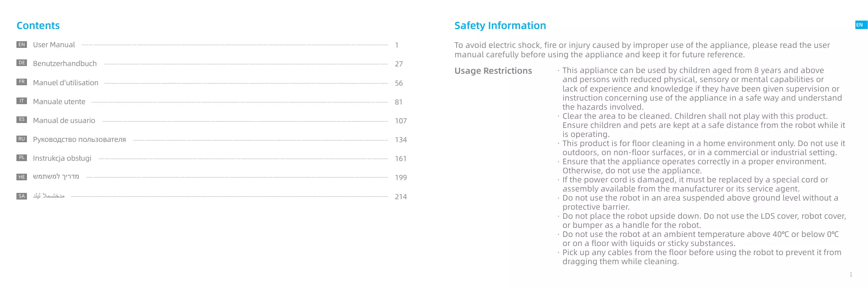The image size is (868, 289).
Task: Click the PL language badge
Action: (22, 158)
